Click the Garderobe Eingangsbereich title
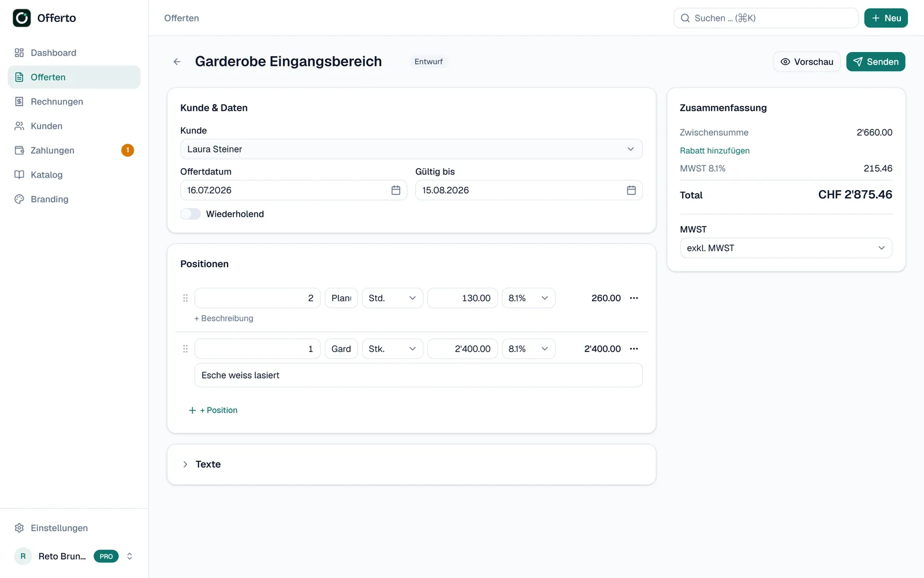This screenshot has height=578, width=924. tap(288, 61)
